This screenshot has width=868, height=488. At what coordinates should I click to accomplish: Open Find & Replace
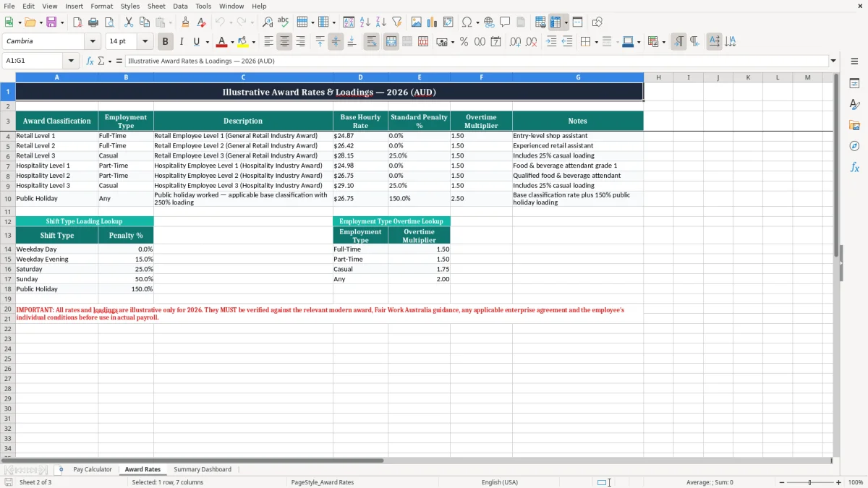268,22
